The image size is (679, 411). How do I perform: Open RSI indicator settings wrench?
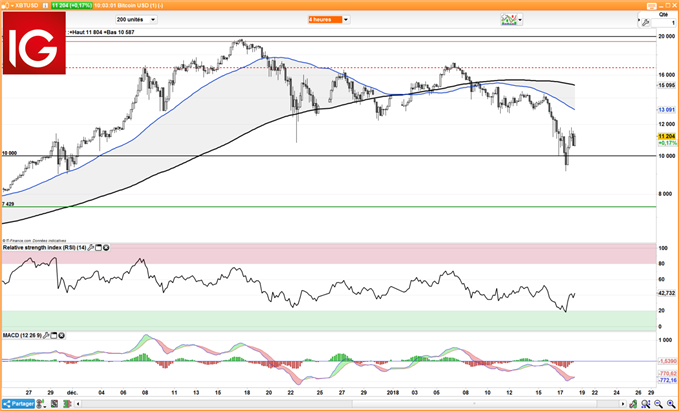click(91, 248)
